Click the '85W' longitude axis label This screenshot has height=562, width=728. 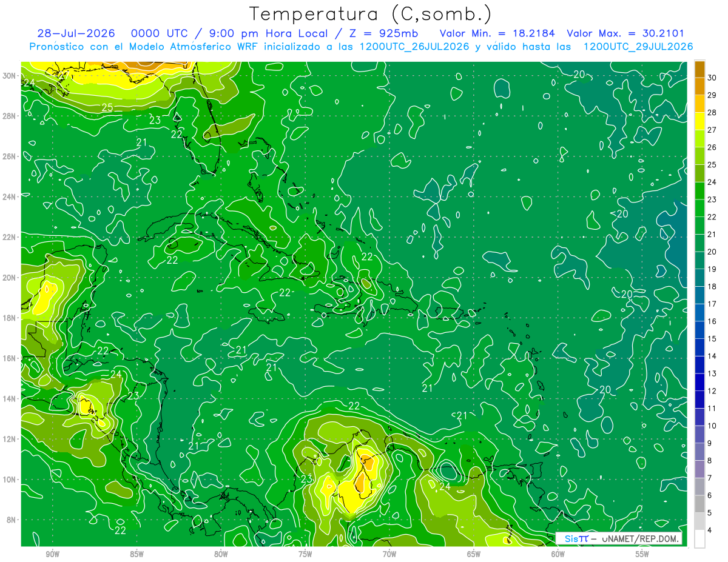[136, 554]
